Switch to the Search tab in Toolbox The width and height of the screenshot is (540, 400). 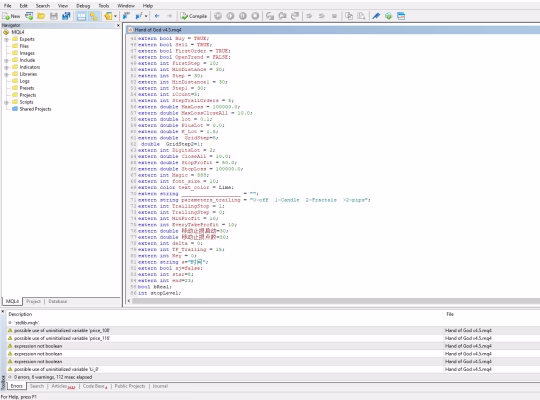tap(37, 386)
